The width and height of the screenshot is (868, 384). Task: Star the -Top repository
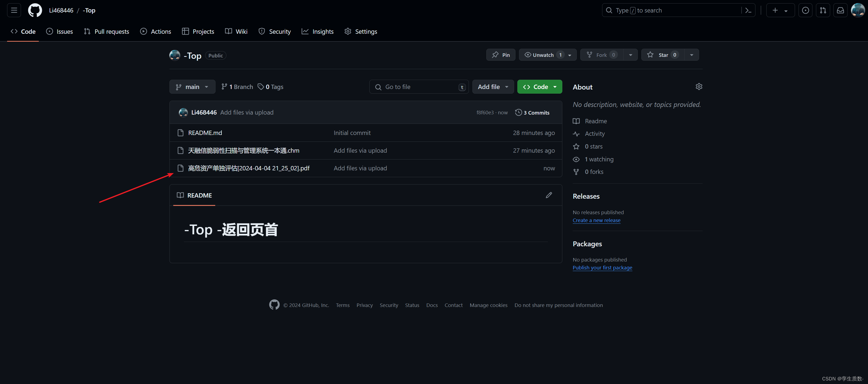pos(663,55)
